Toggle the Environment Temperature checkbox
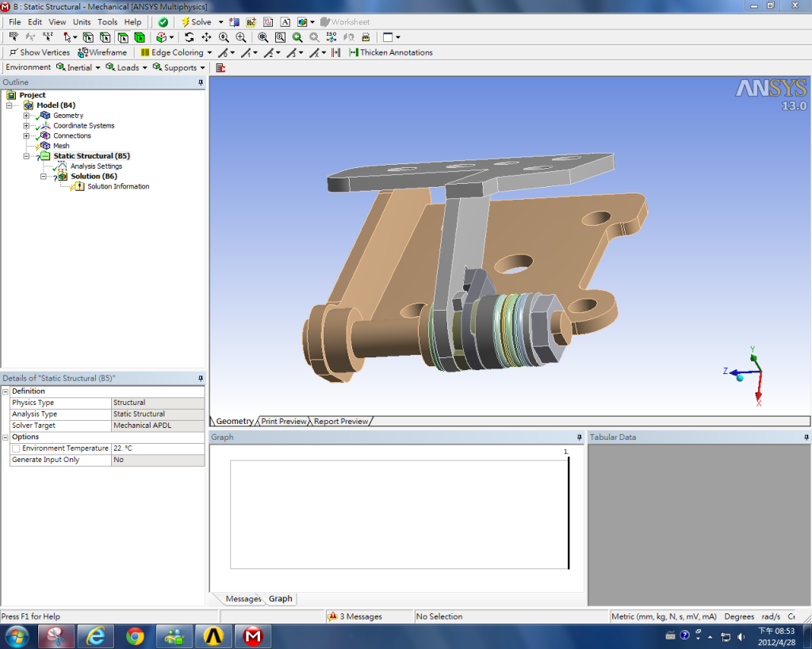This screenshot has width=812, height=649. (16, 449)
